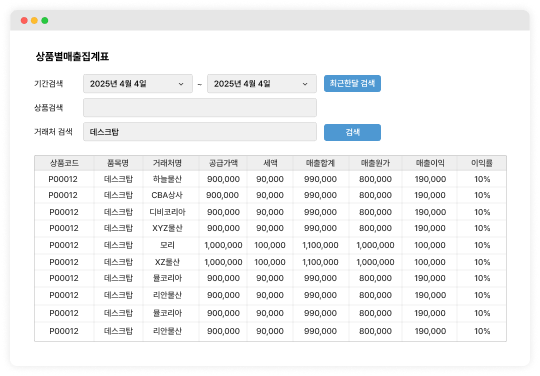The height and width of the screenshot is (376, 540).
Task: Click 1,000,000 sales cost in XZ물산 row
Action: click(375, 262)
